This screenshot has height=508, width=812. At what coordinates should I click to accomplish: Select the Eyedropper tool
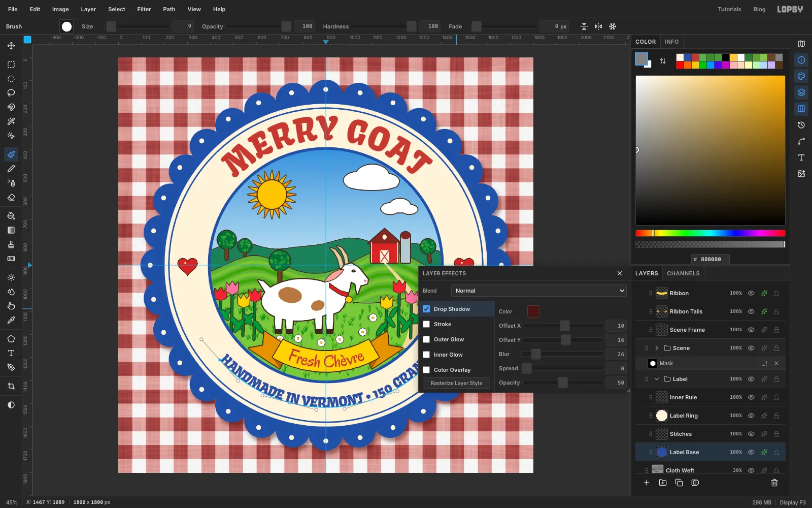coord(11,320)
